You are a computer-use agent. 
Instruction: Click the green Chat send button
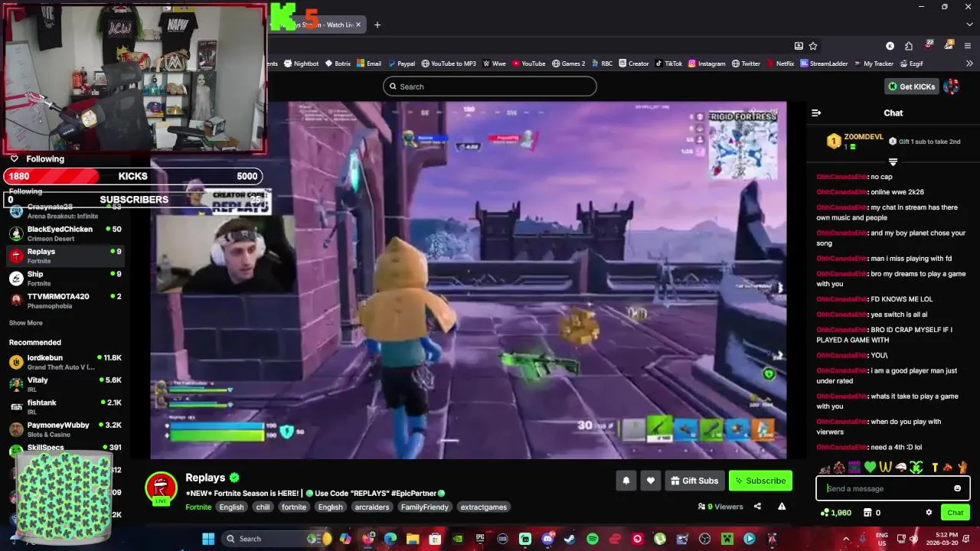(955, 513)
